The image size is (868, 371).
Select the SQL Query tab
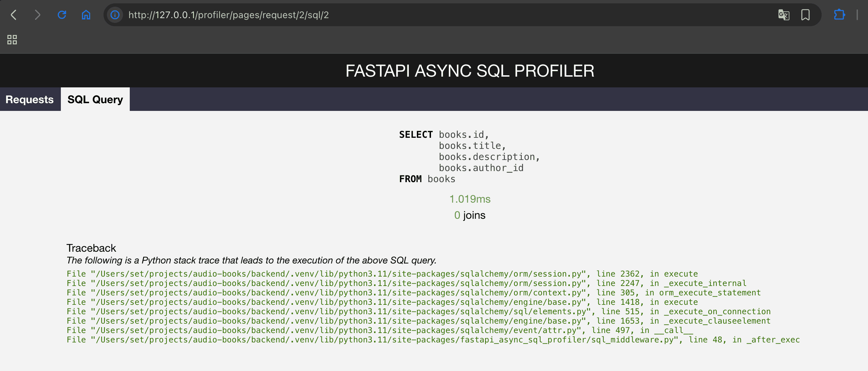95,99
